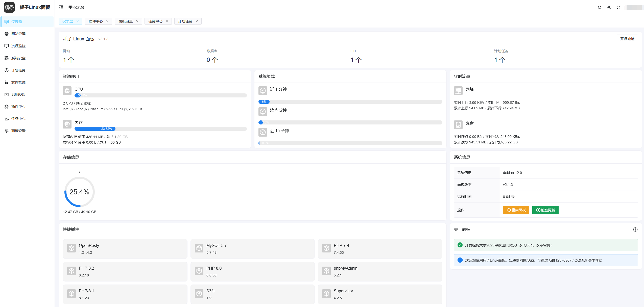Close the 计划任务 tab
This screenshot has height=307, width=644.
point(197,21)
